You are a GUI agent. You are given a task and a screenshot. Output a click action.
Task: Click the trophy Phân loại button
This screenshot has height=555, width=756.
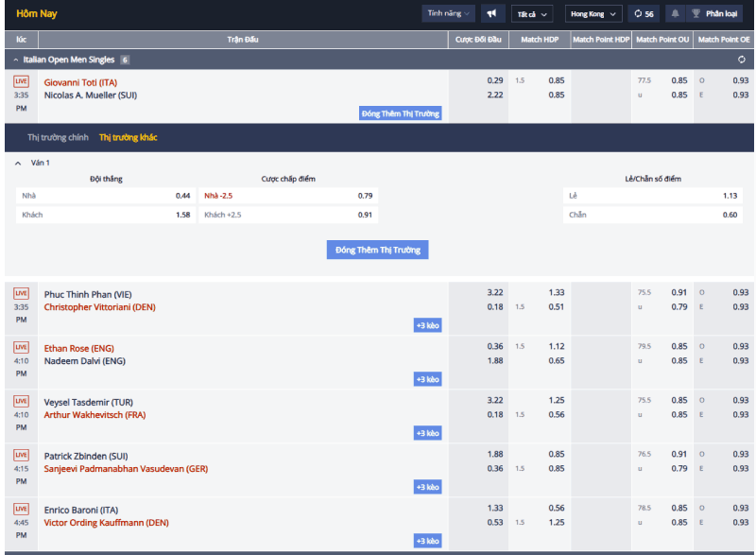(x=714, y=13)
